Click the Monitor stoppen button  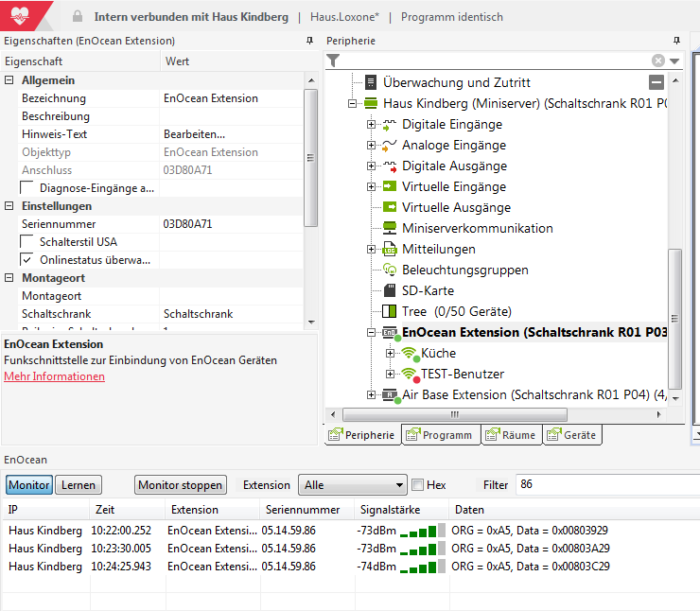coord(181,485)
